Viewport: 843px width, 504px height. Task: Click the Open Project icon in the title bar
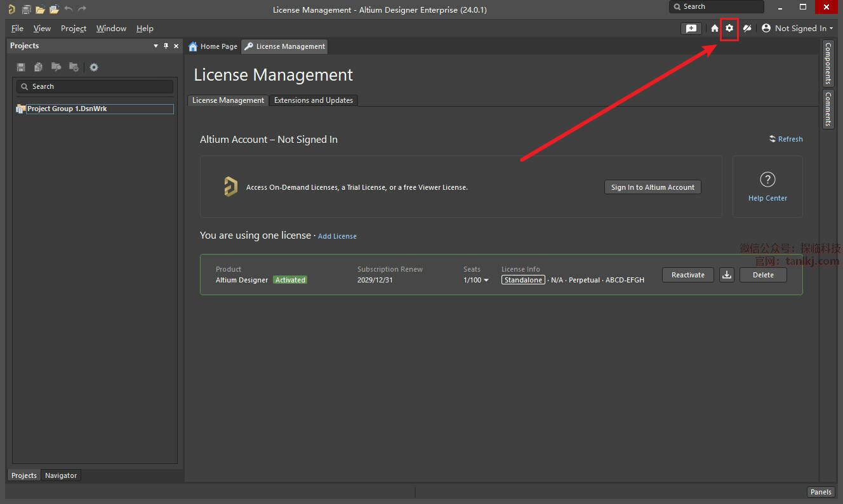(x=54, y=10)
